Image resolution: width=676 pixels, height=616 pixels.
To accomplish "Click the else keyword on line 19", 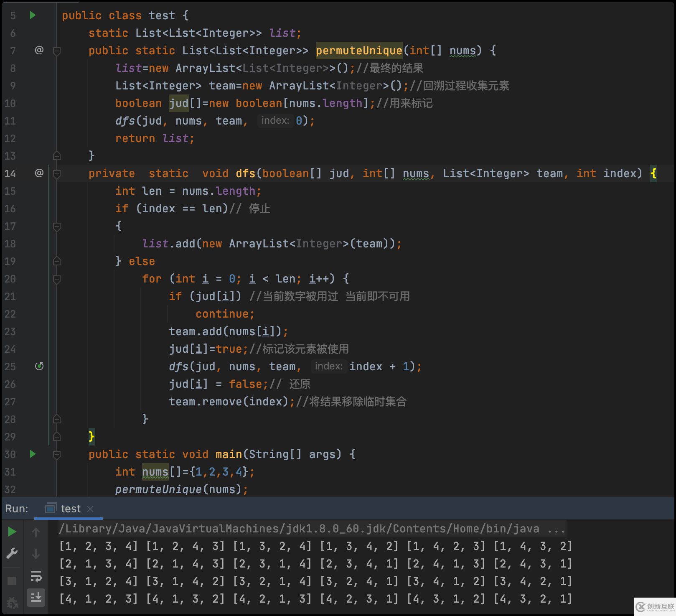I will [142, 261].
